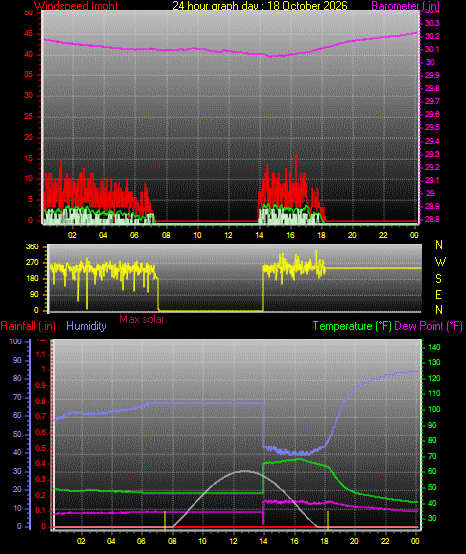Viewport: 466px width, 554px height.
Task: Click the Rainfall (.in) legend label
Action: pos(28,326)
